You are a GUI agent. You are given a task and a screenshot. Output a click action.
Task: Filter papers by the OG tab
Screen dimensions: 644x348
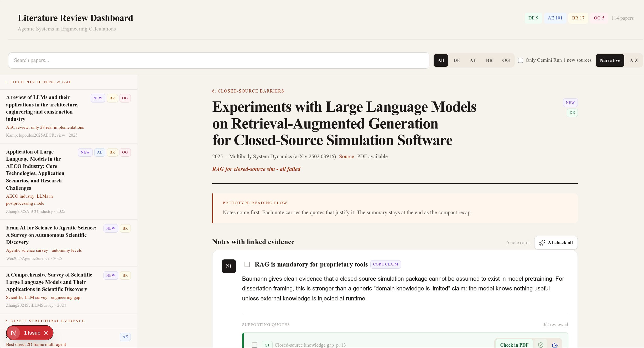click(506, 60)
